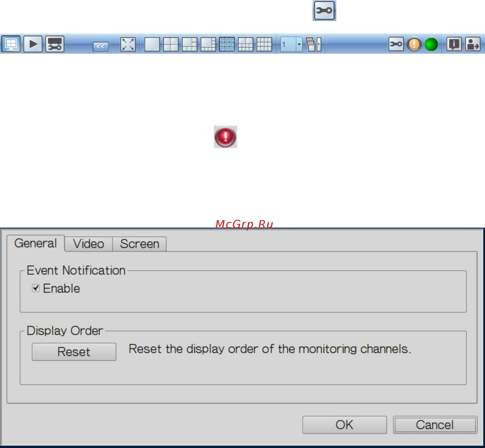Select the 13-channel layout

pos(245,44)
